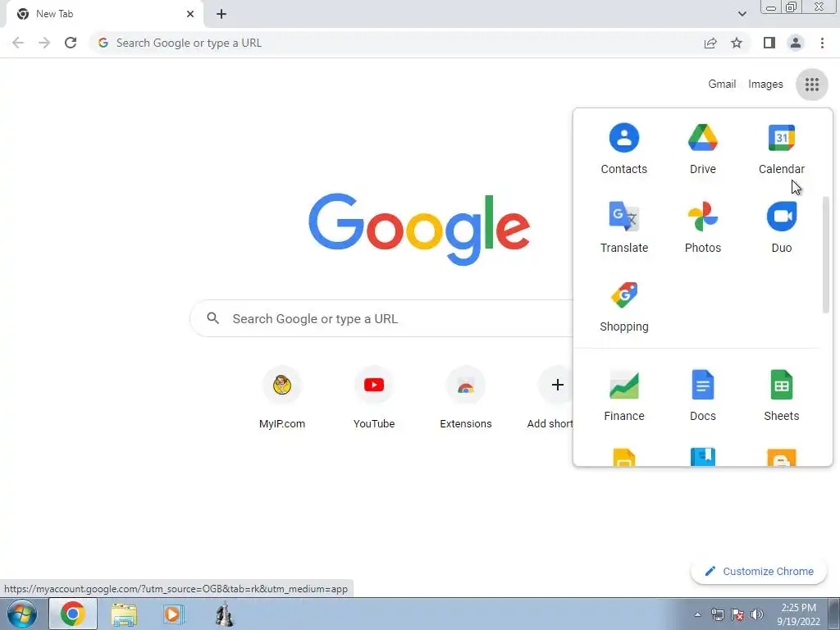Open the tab search dropdown

tap(742, 14)
